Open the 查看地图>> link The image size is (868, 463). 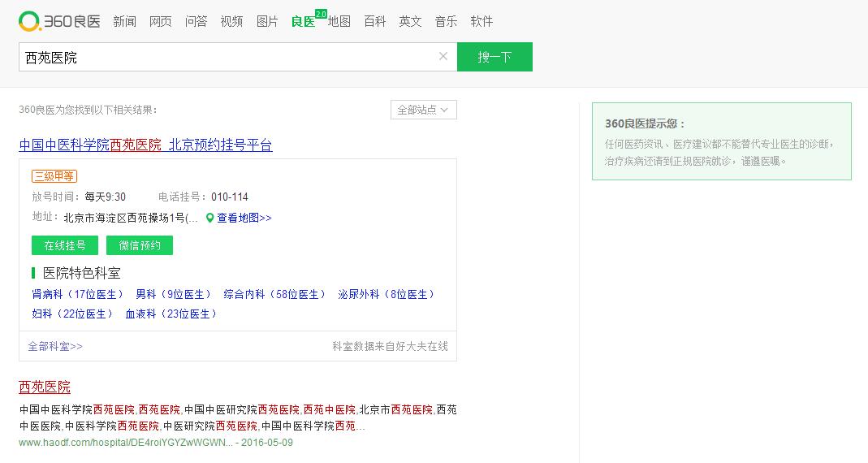coord(244,218)
